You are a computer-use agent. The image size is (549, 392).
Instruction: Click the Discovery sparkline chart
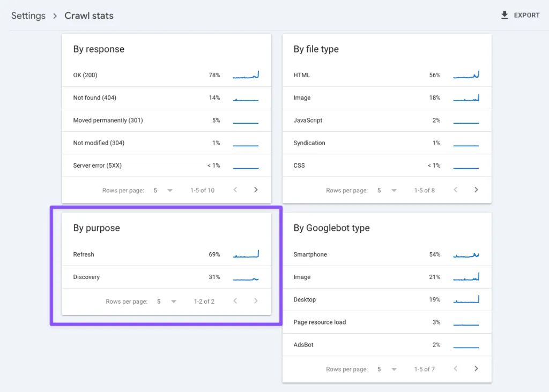(x=246, y=278)
